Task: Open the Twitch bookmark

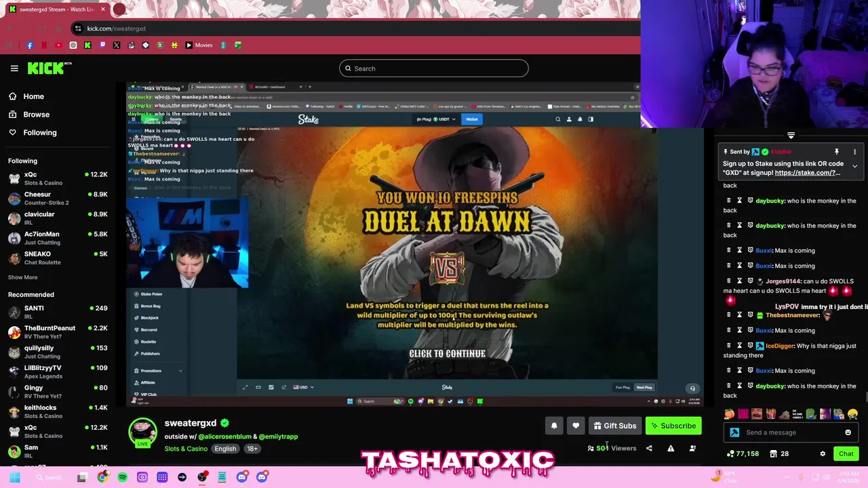Action: tap(102, 45)
